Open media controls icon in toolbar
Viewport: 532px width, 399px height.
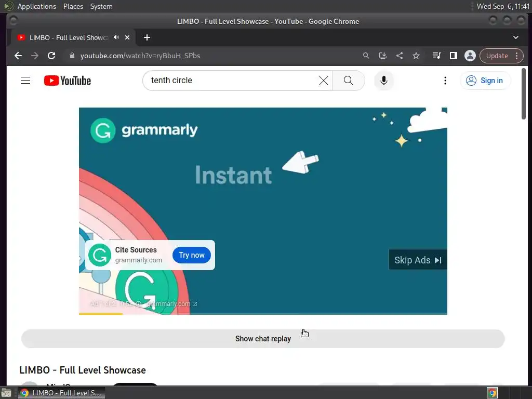(x=436, y=56)
